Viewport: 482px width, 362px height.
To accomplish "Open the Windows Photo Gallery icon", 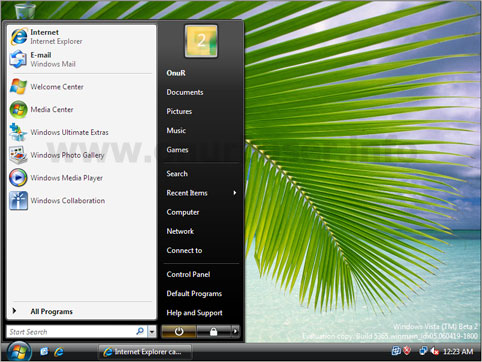I will (x=18, y=155).
